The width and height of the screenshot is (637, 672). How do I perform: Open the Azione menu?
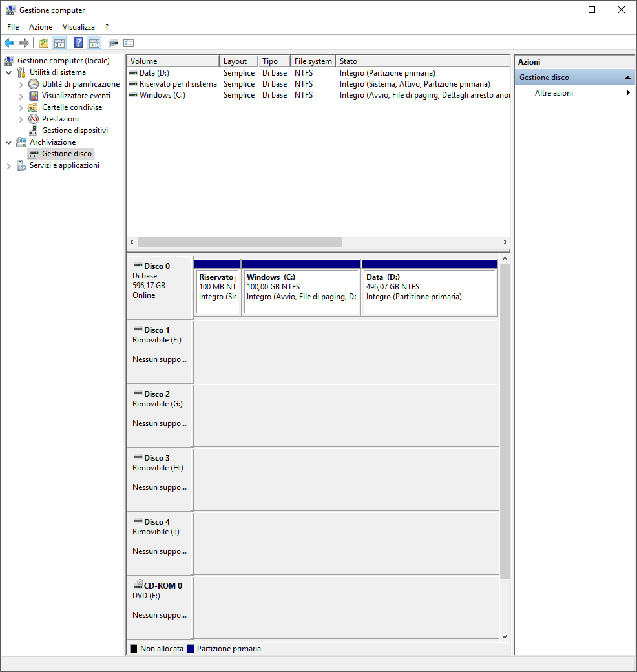[41, 27]
